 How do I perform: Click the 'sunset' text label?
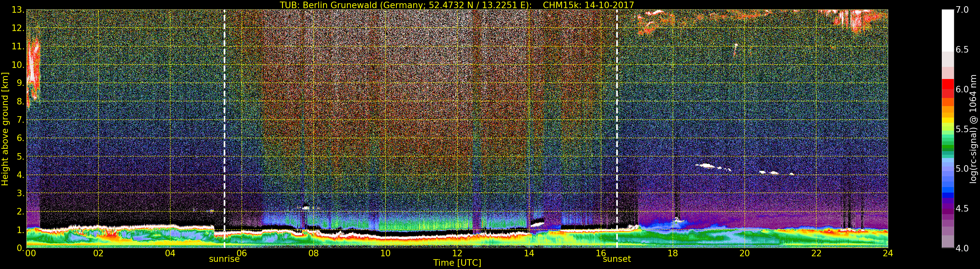pyautogui.click(x=617, y=259)
